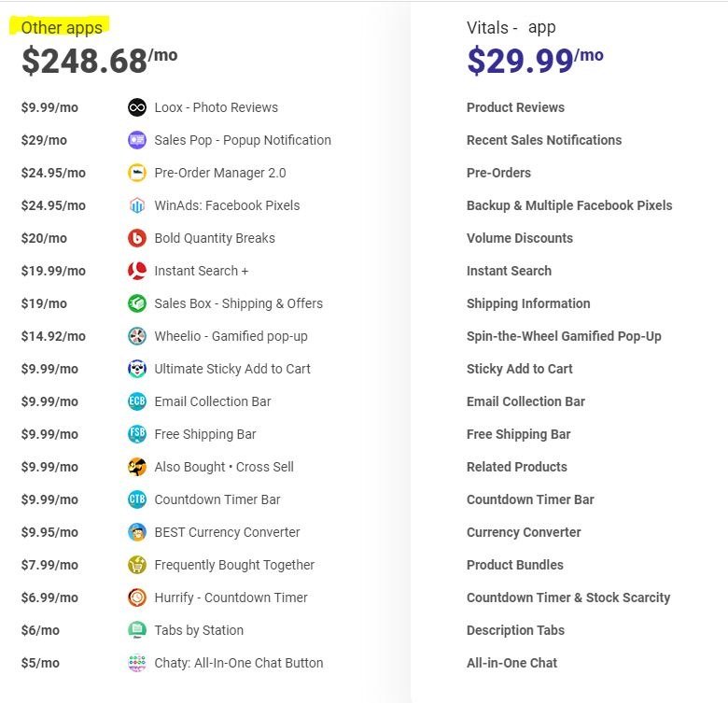Select the Ultimate Sticky Add to Cart panda icon
Viewport: 728px width, 703px height.
(x=137, y=369)
